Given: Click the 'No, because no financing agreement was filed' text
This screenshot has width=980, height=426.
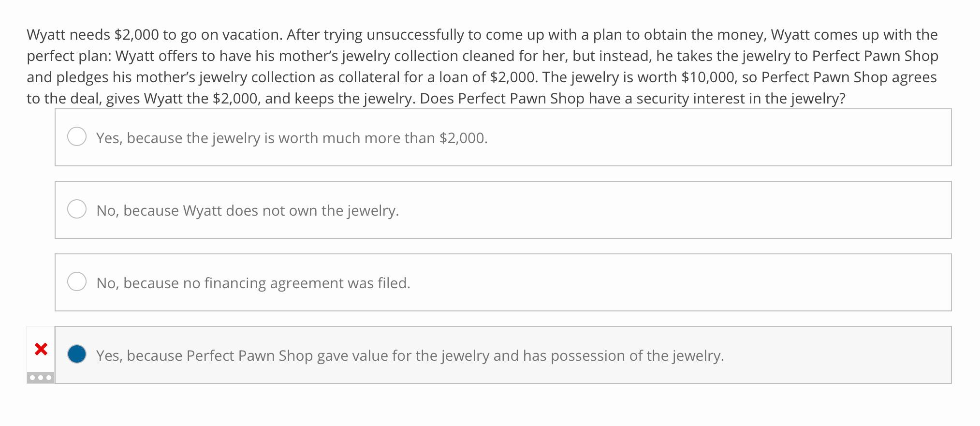Looking at the screenshot, I should point(253,282).
